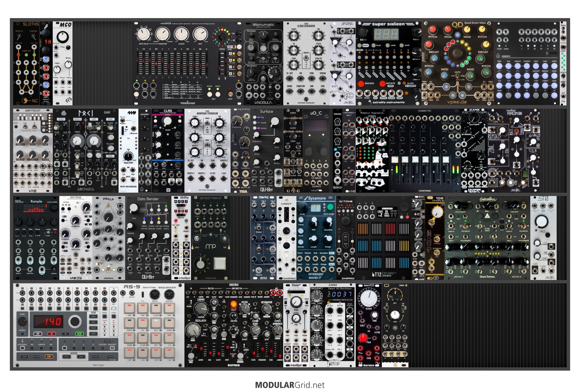The height and width of the screenshot is (392, 580).
Task: Select the Spectrum oscillator module
Action: click(x=76, y=238)
